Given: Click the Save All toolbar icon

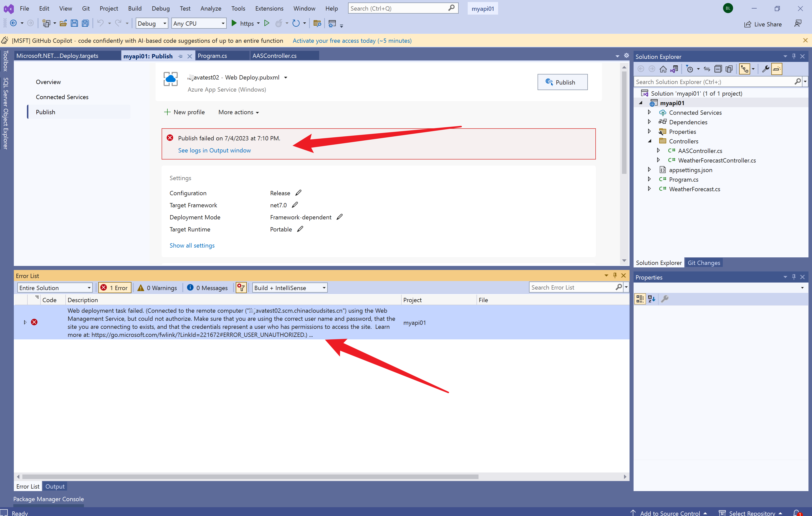Looking at the screenshot, I should (85, 23).
